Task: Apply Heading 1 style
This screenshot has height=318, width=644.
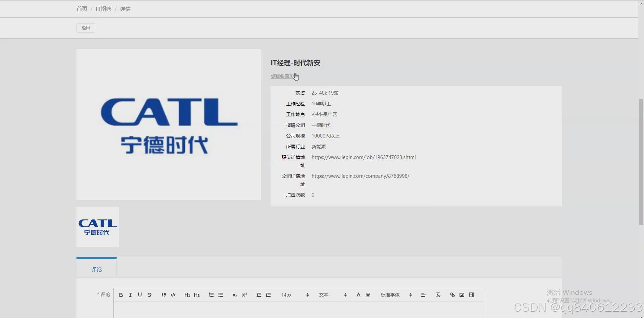Action: coord(187,295)
